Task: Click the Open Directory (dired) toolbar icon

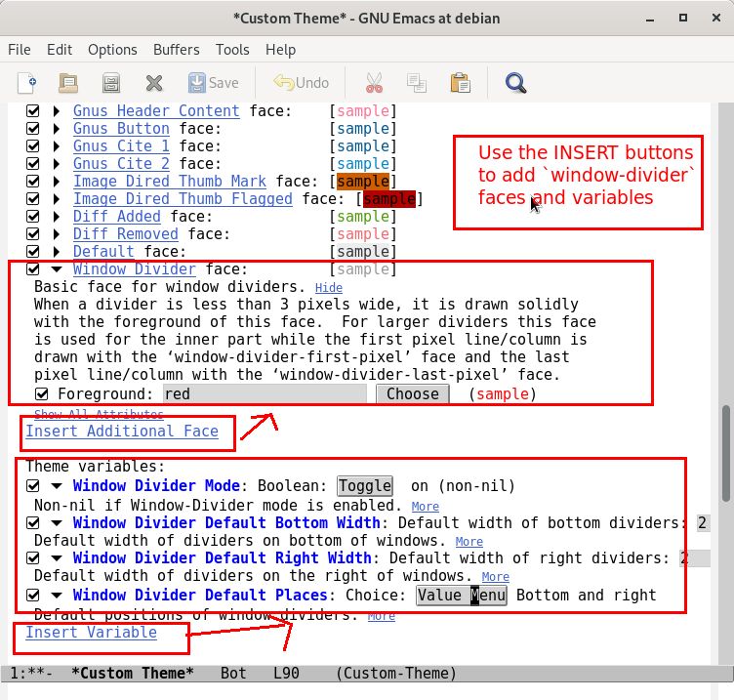Action: click(111, 83)
